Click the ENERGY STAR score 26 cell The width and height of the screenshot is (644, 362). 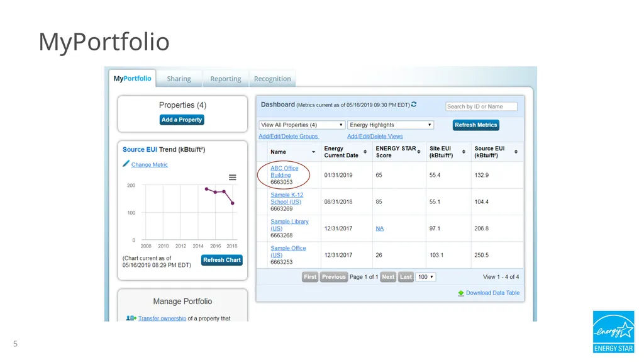(379, 255)
